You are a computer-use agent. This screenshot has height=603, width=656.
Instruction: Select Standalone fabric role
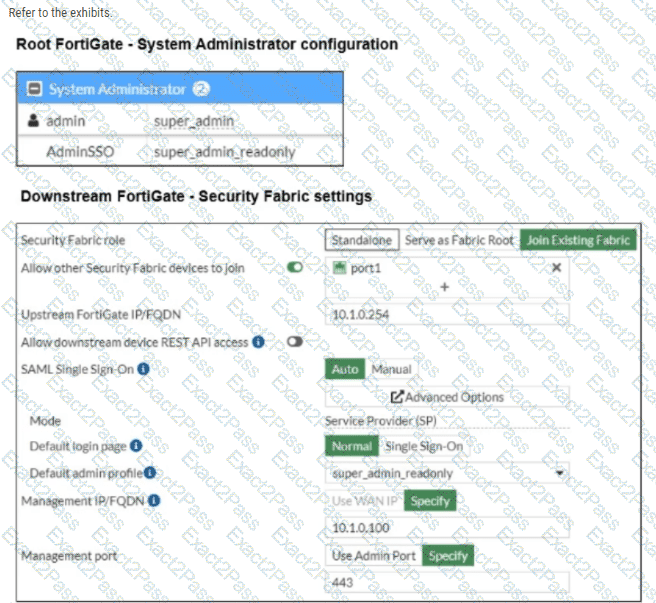(x=362, y=240)
